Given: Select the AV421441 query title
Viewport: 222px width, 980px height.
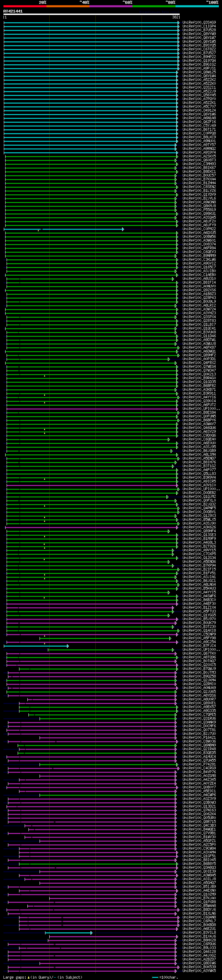Looking at the screenshot, I should point(13,11).
